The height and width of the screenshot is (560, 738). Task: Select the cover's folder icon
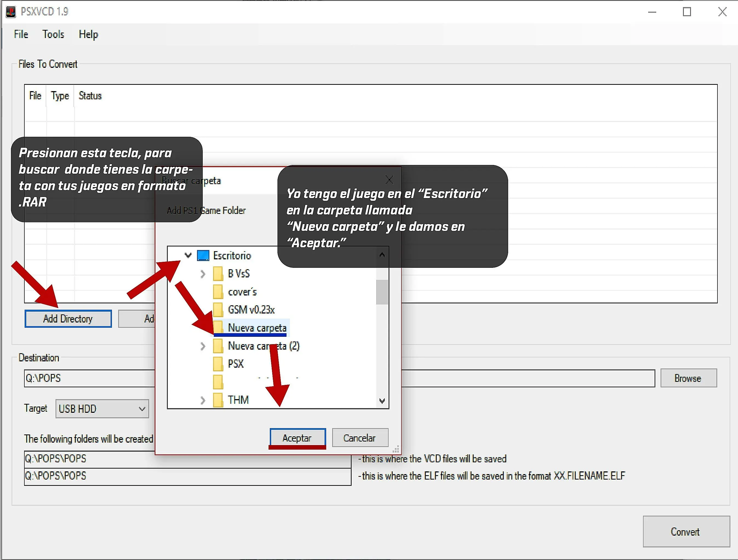click(x=218, y=292)
